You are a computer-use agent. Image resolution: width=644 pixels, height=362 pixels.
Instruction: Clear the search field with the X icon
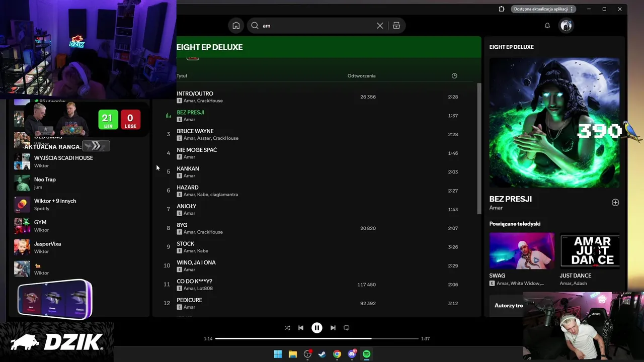click(380, 26)
